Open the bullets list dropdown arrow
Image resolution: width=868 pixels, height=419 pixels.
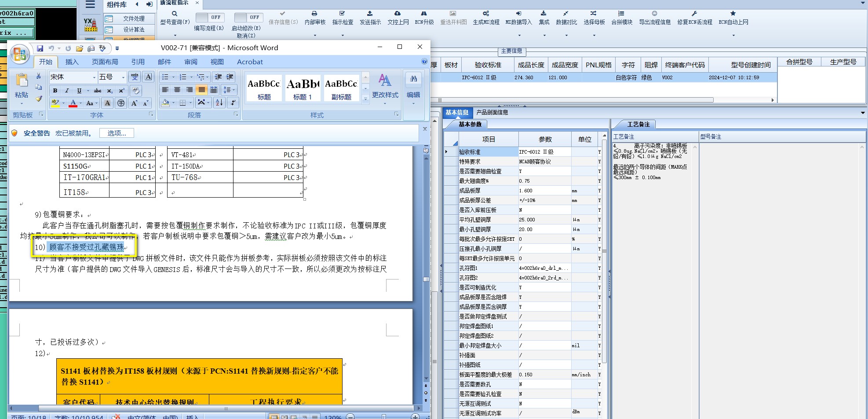pyautogui.click(x=173, y=77)
